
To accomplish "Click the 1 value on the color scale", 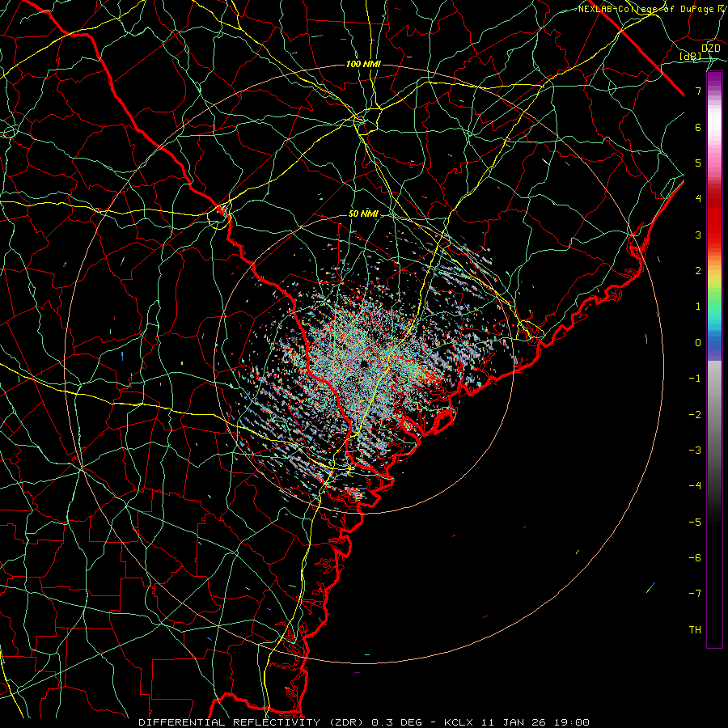I will click(698, 307).
